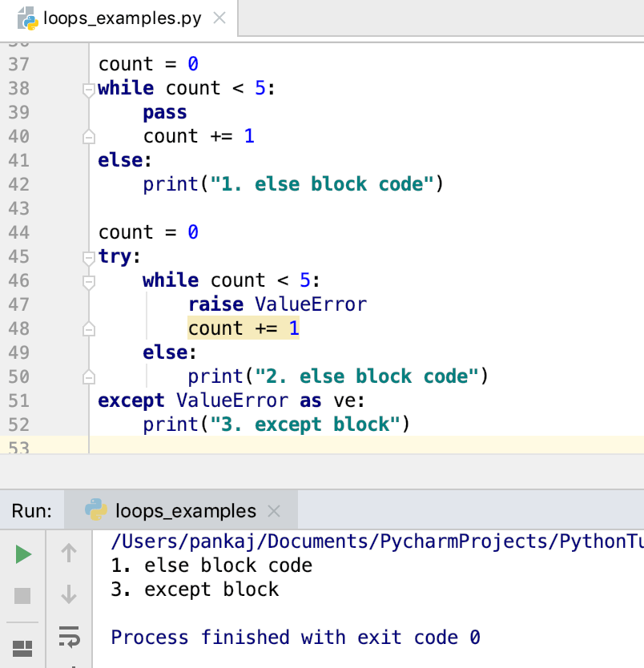644x668 pixels.
Task: Jump down with the Run panel down-arrow icon
Action: pyautogui.click(x=69, y=595)
